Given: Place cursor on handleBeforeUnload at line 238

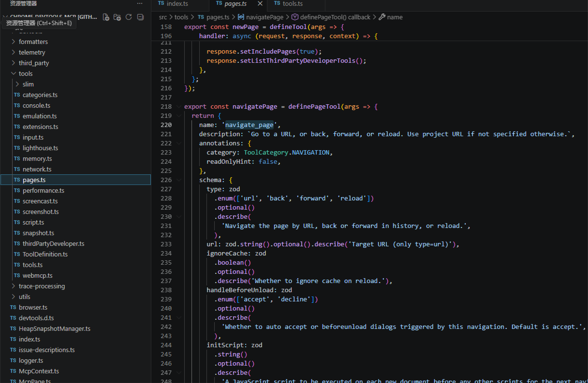Looking at the screenshot, I should pyautogui.click(x=241, y=290).
